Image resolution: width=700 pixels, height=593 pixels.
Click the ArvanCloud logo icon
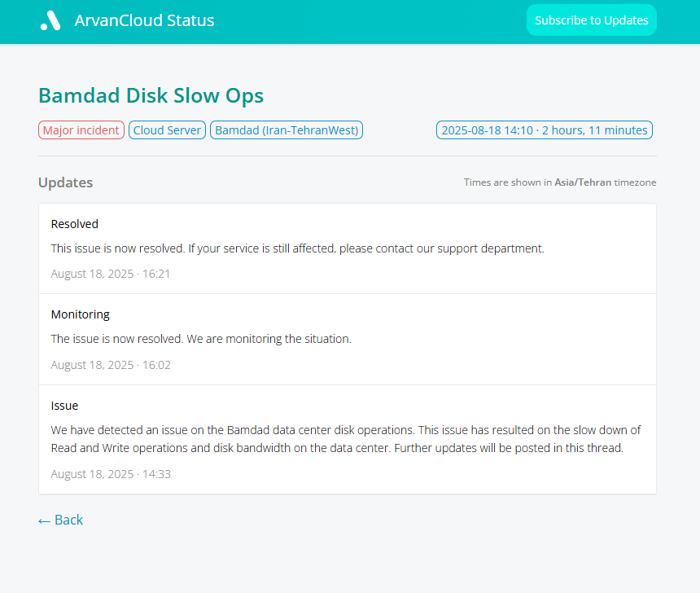click(50, 20)
